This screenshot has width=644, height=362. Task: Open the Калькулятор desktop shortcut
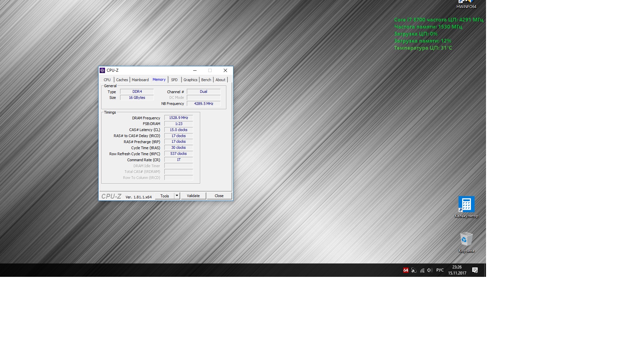click(x=466, y=204)
